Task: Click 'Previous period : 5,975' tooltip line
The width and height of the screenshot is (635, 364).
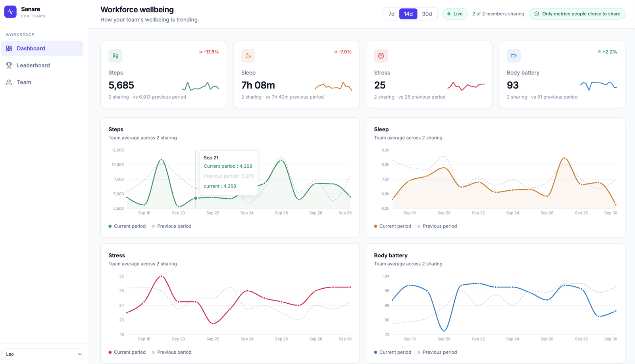Action: click(229, 176)
